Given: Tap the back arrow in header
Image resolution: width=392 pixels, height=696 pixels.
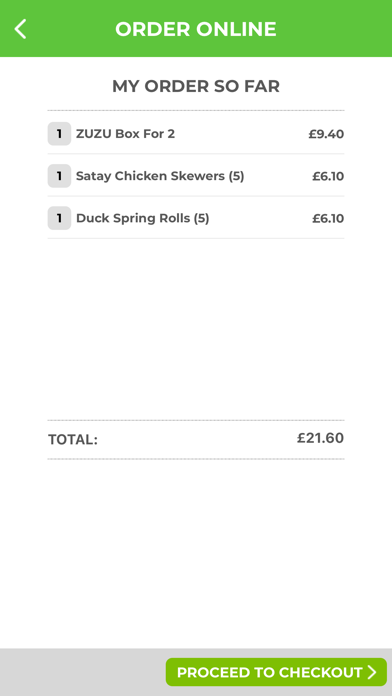Looking at the screenshot, I should pyautogui.click(x=20, y=29).
